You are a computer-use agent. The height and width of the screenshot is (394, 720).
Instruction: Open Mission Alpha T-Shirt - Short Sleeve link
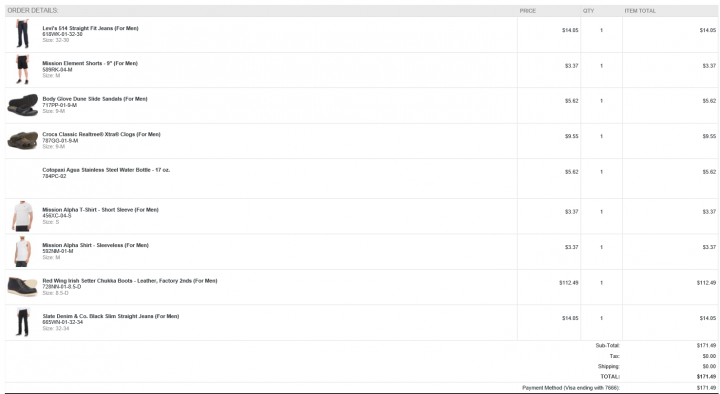[x=101, y=209]
